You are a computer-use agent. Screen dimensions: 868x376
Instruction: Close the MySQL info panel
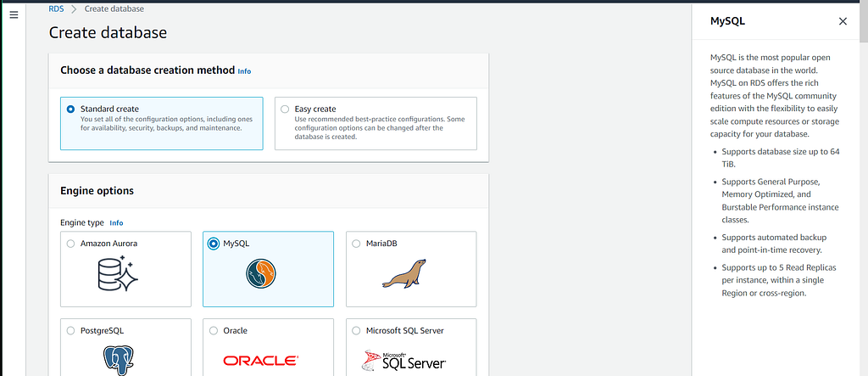coord(843,21)
